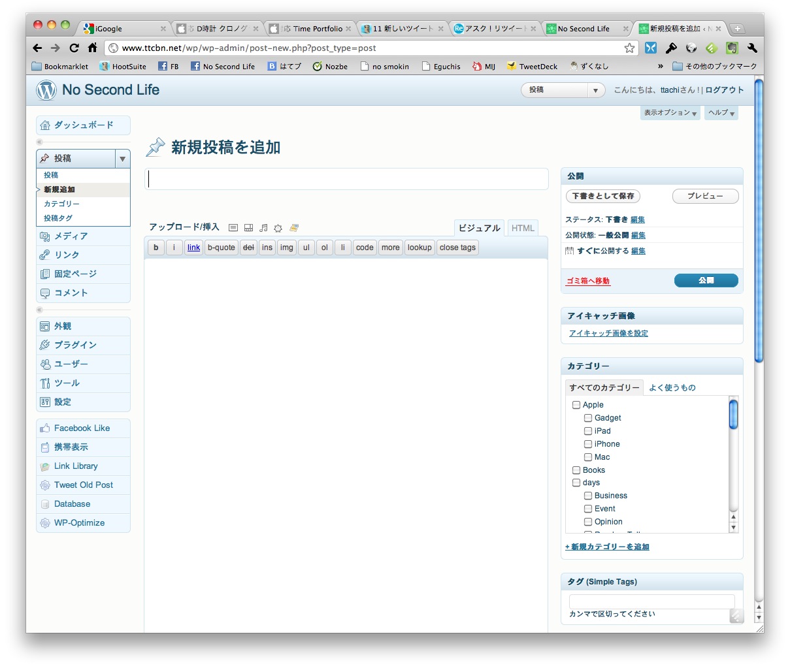
Task: Click the add media gear icon
Action: click(278, 228)
